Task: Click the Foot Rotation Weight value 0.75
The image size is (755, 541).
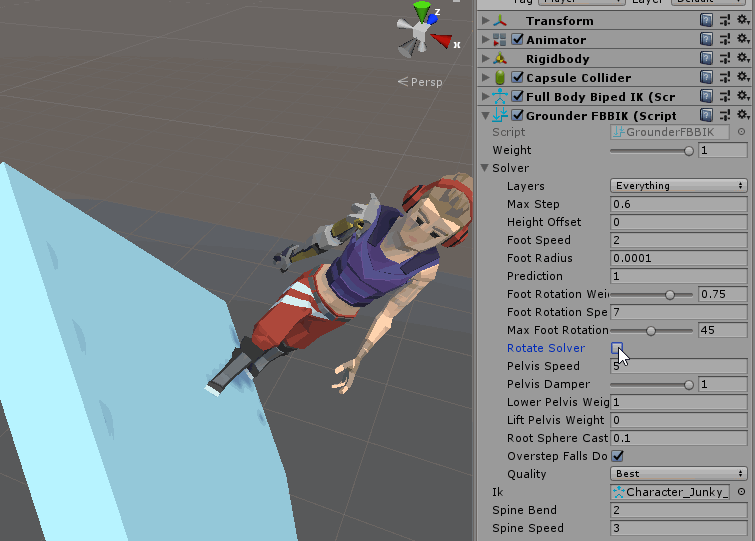Action: tap(723, 294)
